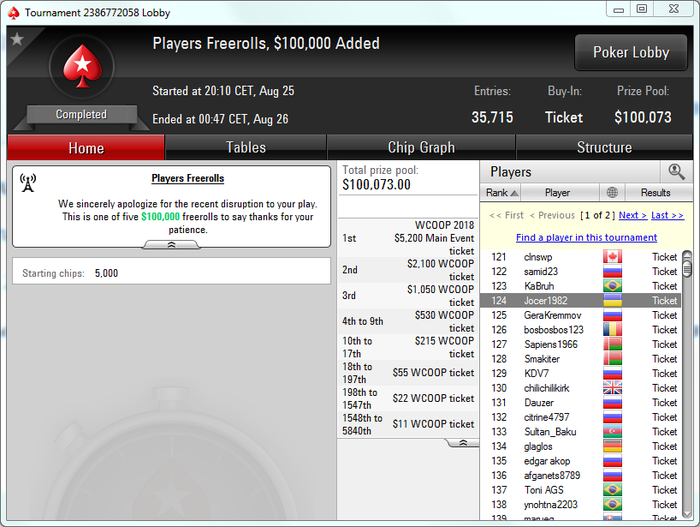
Task: Click the Canada flag beside clnswp
Action: [612, 257]
